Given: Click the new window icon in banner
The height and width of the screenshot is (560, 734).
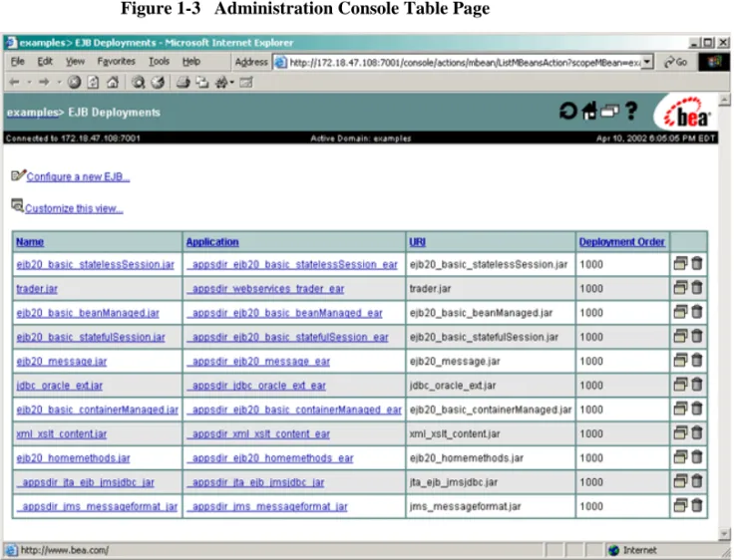Looking at the screenshot, I should [x=609, y=112].
